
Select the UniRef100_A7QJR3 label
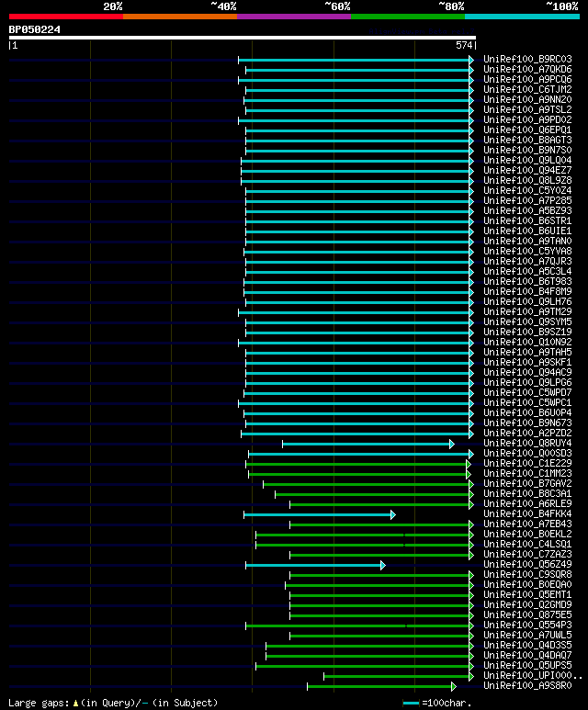[x=527, y=261]
